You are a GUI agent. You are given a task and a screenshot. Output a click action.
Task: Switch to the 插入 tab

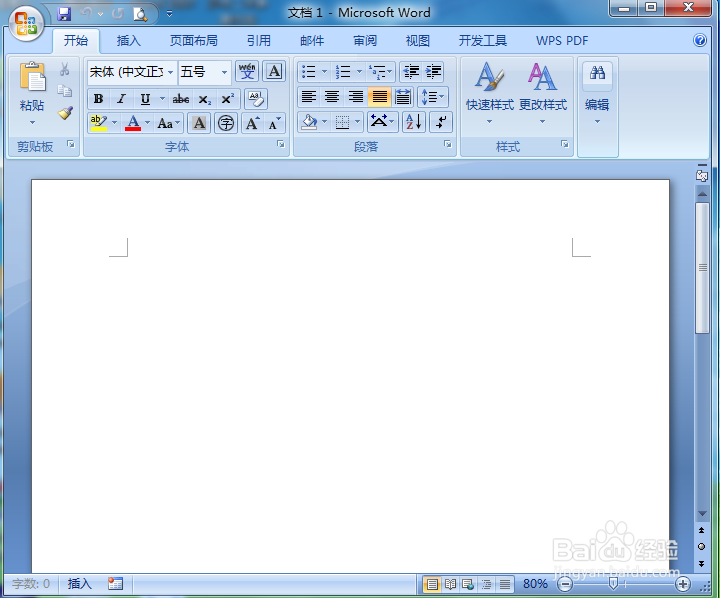pyautogui.click(x=129, y=41)
